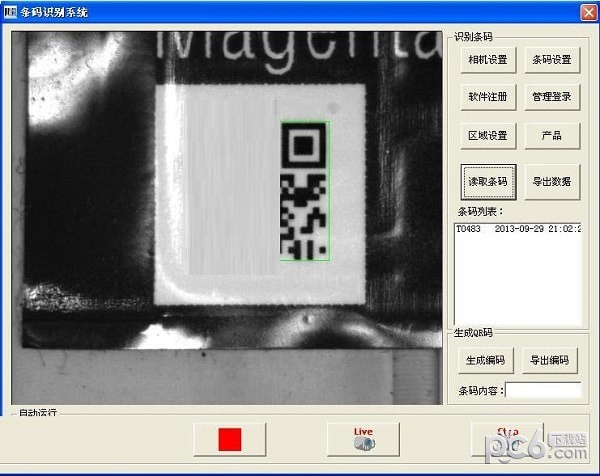Click the 软件注册 button
This screenshot has height=476, width=600.
click(x=488, y=98)
